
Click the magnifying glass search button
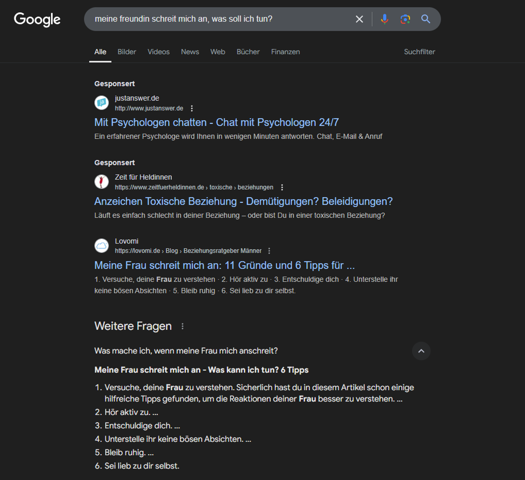[x=426, y=19]
